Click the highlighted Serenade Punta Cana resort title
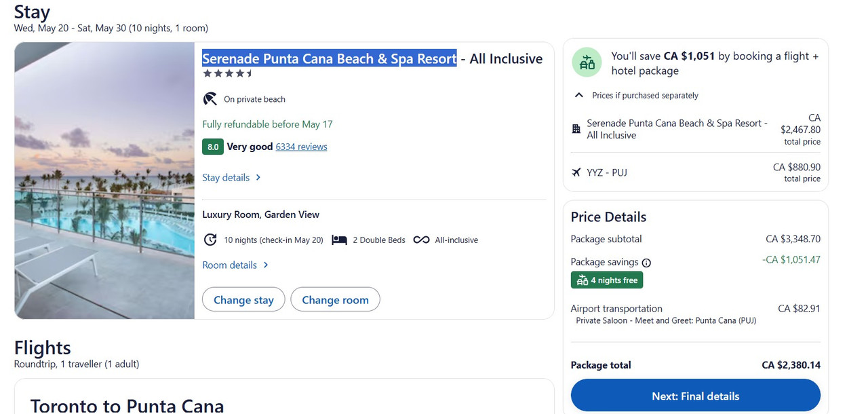 pyautogui.click(x=330, y=58)
